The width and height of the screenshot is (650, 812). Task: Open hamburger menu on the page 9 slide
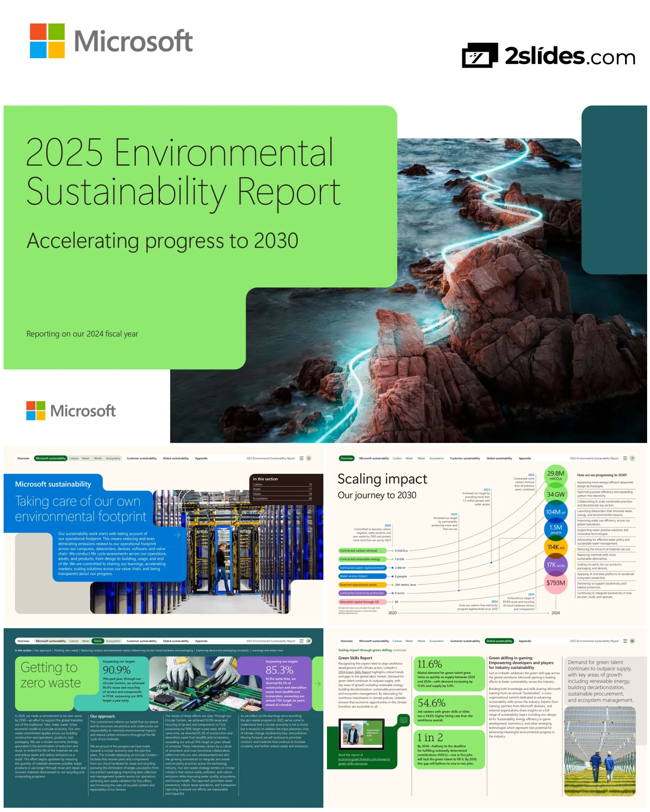[x=301, y=459]
